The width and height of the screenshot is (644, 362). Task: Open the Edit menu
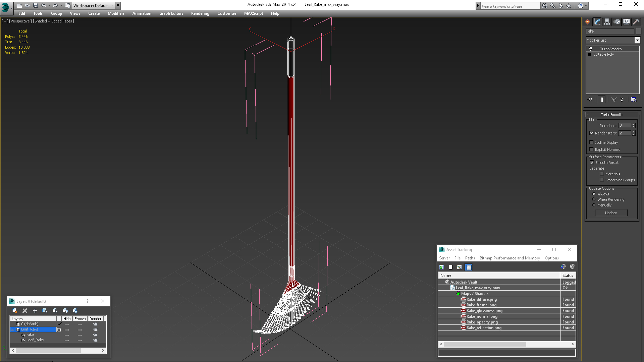22,13
